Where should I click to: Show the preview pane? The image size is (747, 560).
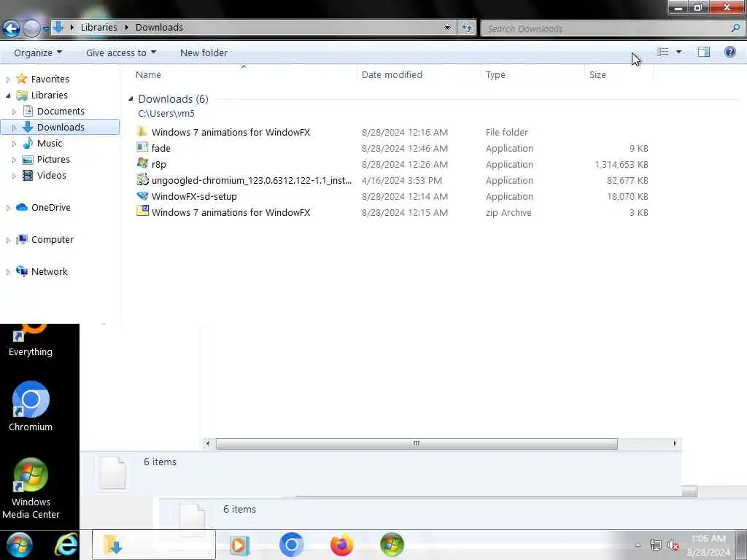coord(704,52)
